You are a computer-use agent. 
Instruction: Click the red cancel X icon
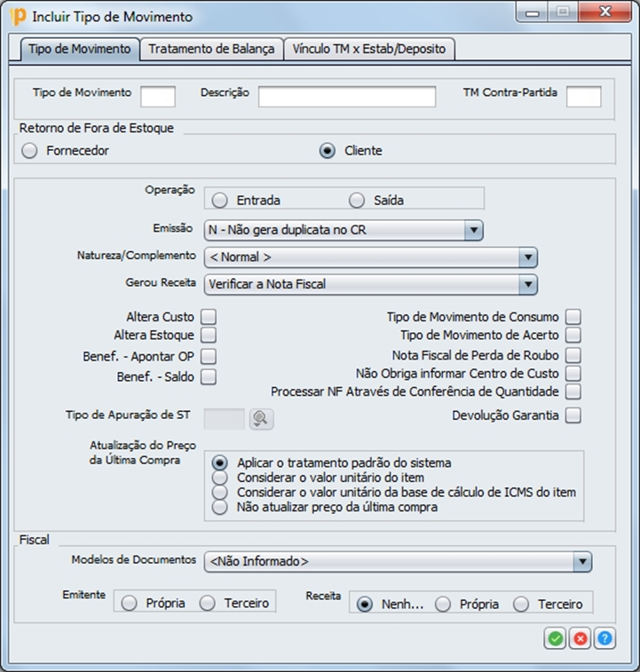[580, 637]
